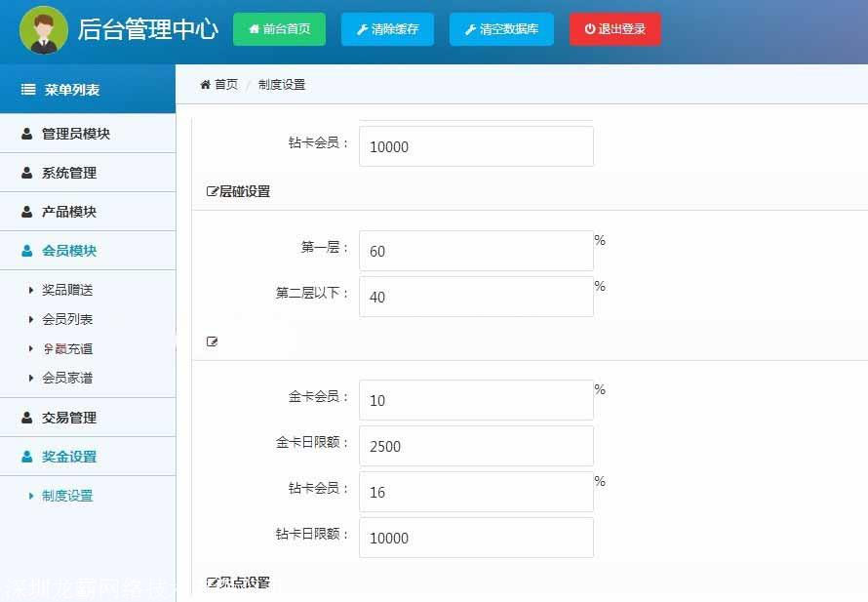This screenshot has width=868, height=602.
Task: Click the edit icon before 层碰设置
Action: pyautogui.click(x=213, y=192)
